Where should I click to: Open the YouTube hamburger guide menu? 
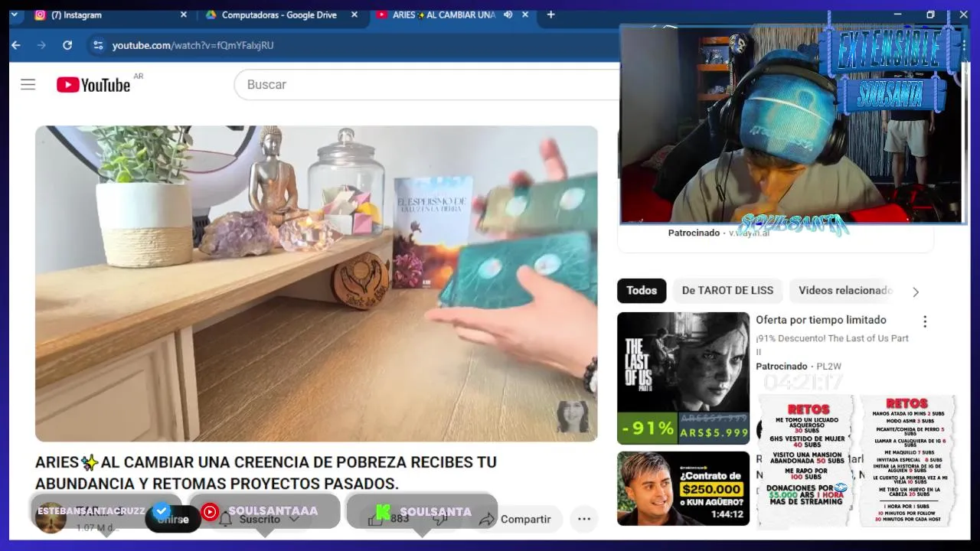coord(28,84)
